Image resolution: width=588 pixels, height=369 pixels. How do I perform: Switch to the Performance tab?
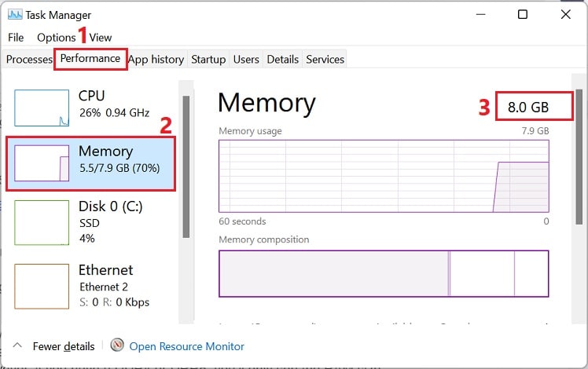click(90, 58)
